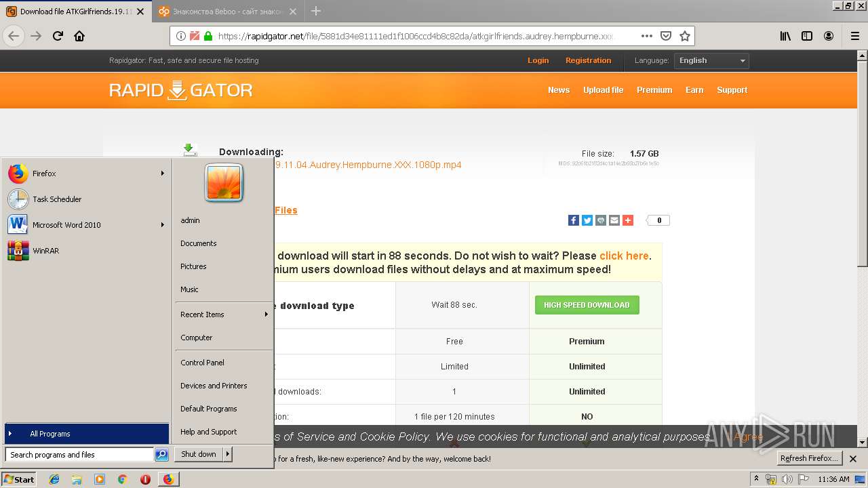Click the HIGH SPEED DOWNLOAD button

coord(587,305)
